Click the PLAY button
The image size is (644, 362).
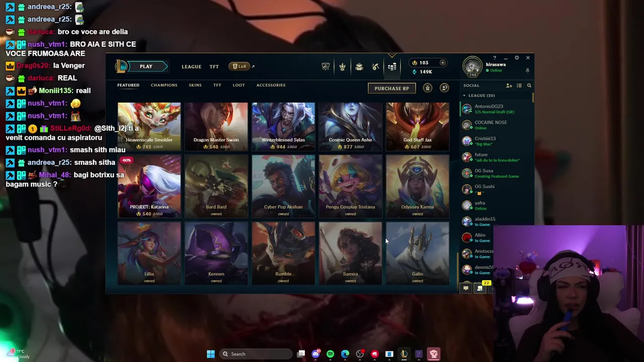pos(146,66)
